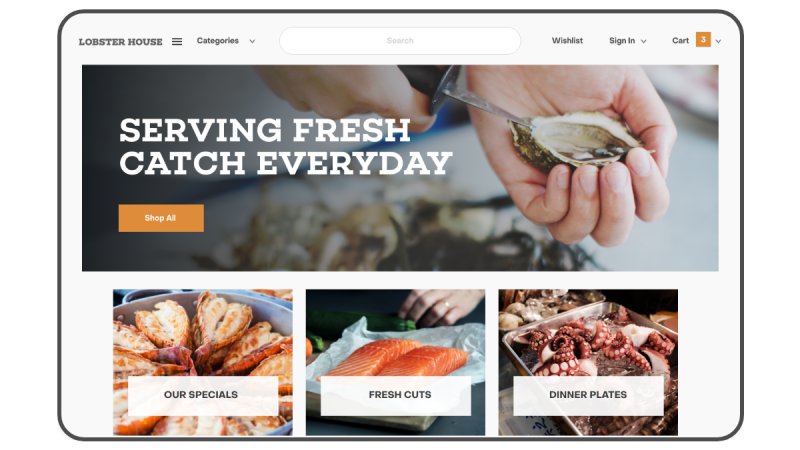Image resolution: width=800 pixels, height=450 pixels.
Task: Expand the Cart dropdown chevron
Action: point(718,41)
